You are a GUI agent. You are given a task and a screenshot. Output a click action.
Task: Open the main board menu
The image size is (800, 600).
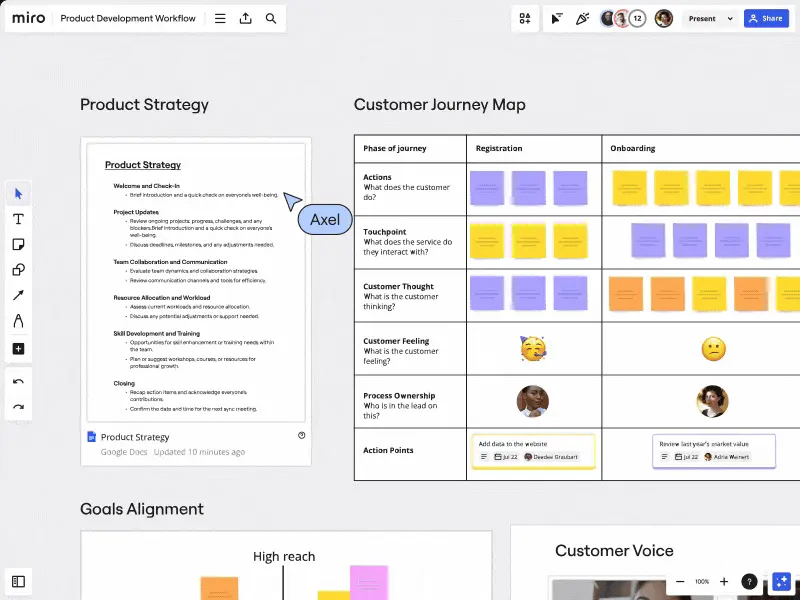pyautogui.click(x=219, y=18)
